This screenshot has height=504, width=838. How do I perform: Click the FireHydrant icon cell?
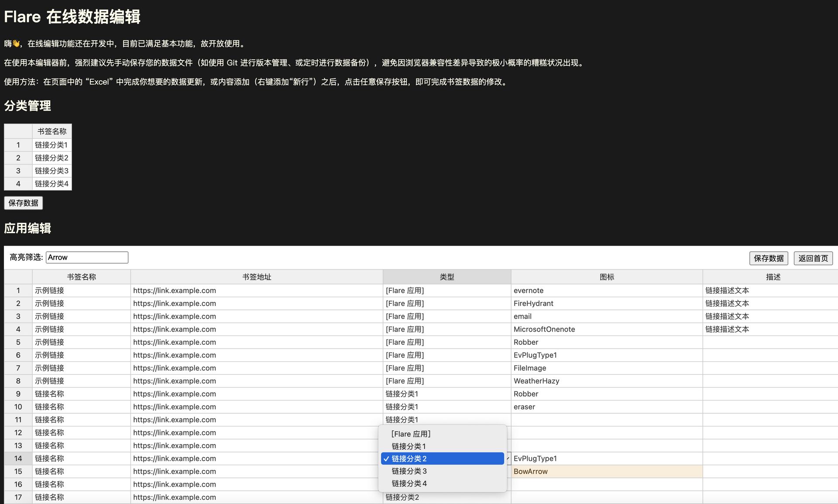pyautogui.click(x=606, y=304)
